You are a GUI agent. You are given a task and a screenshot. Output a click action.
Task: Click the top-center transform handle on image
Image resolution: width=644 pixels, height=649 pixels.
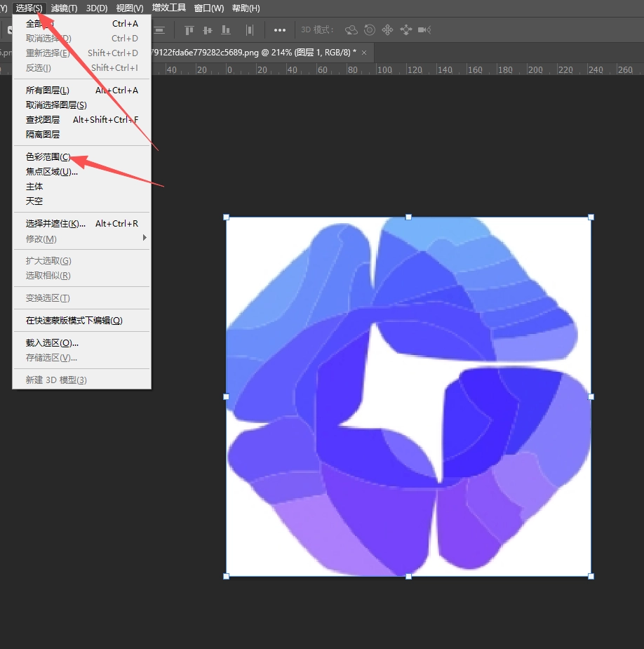408,218
